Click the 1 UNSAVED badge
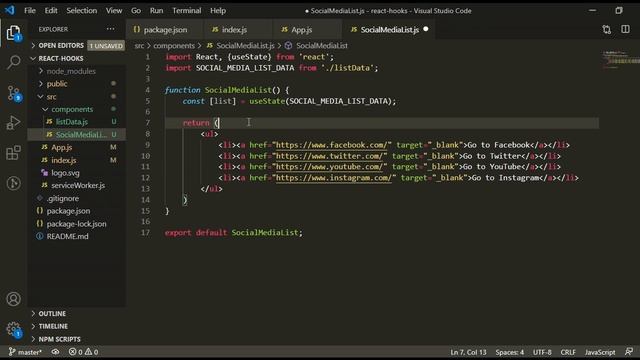Screen dimensions: 640x360 coord(106,46)
